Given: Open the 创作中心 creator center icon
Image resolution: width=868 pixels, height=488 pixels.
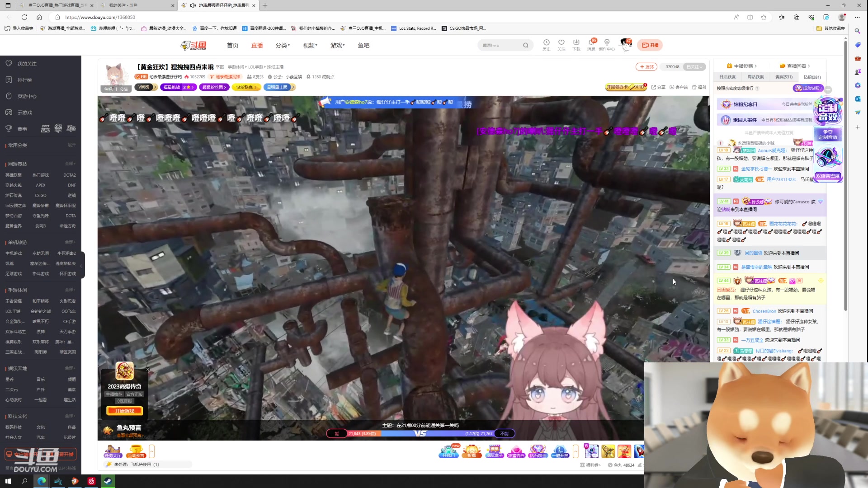Looking at the screenshot, I should pos(607,45).
